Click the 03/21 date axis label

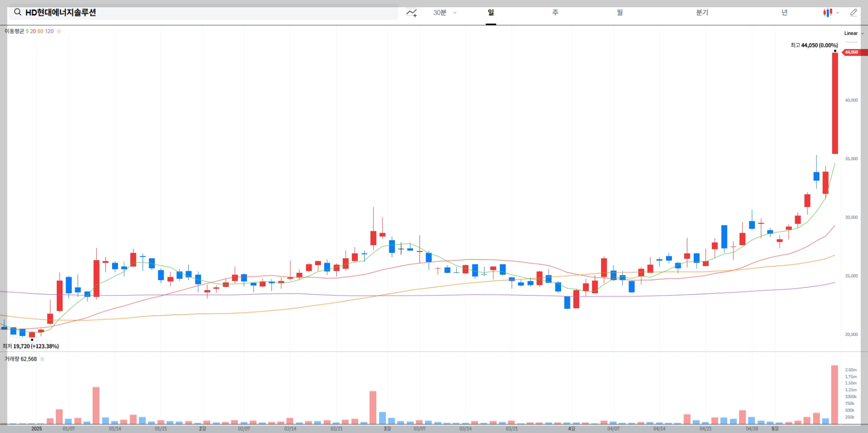[x=512, y=429]
